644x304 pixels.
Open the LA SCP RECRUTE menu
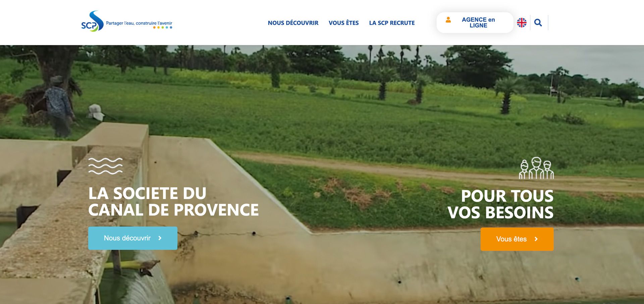pos(392,23)
